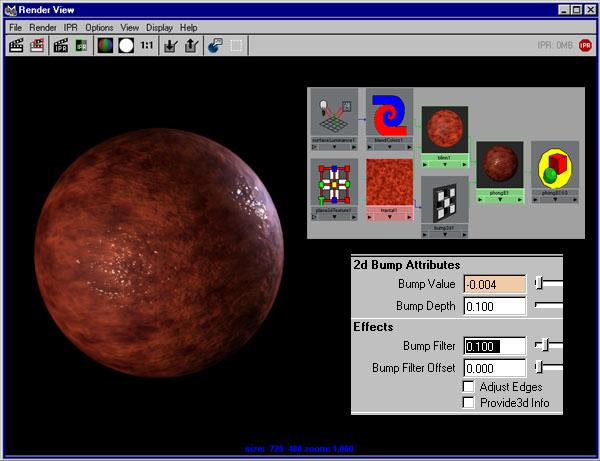This screenshot has height=461, width=600.
Task: Start IPR render with black IPR clapperboard
Action: (61, 46)
